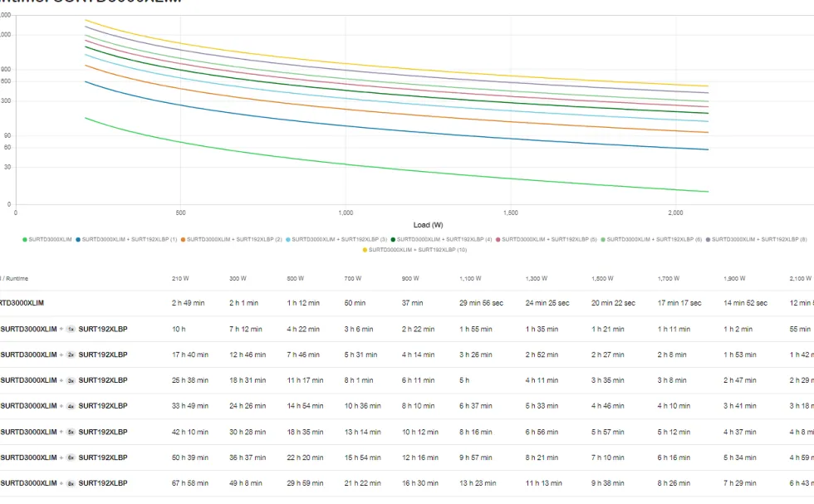
Task: Select the '700 W' column header
Action: [353, 279]
